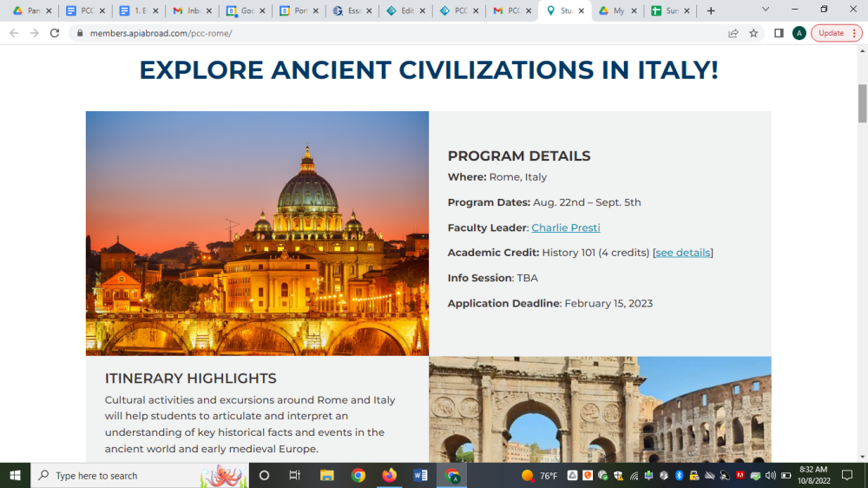868x488 pixels.
Task: Switch to the Gmail Inbox tab
Action: coord(187,10)
